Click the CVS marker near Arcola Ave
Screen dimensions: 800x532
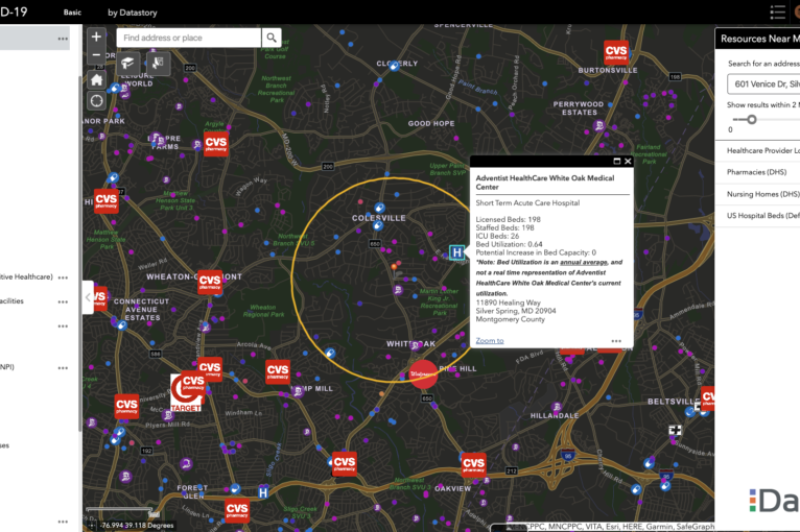click(x=278, y=372)
